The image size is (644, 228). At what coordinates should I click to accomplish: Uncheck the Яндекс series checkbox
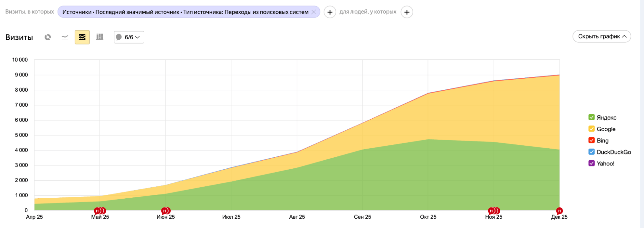(591, 117)
